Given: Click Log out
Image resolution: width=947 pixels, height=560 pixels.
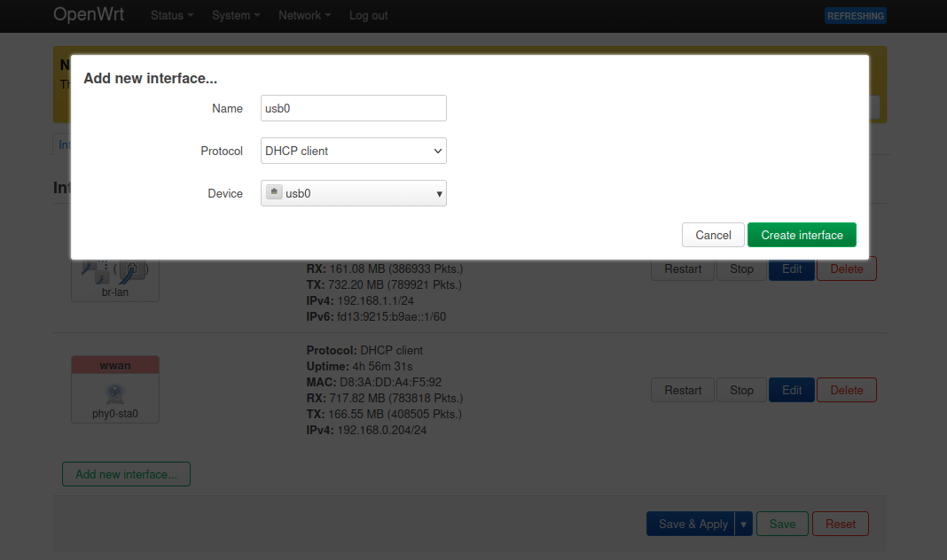Looking at the screenshot, I should pyautogui.click(x=368, y=15).
